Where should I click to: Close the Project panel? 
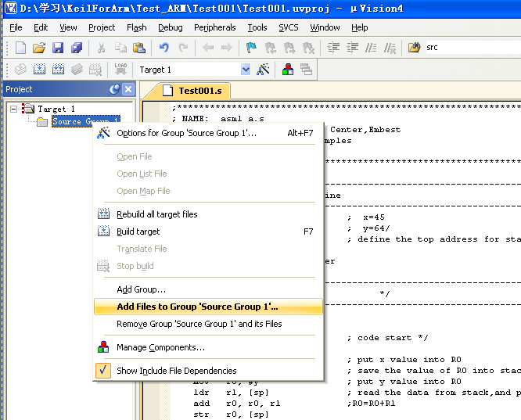pyautogui.click(x=128, y=90)
